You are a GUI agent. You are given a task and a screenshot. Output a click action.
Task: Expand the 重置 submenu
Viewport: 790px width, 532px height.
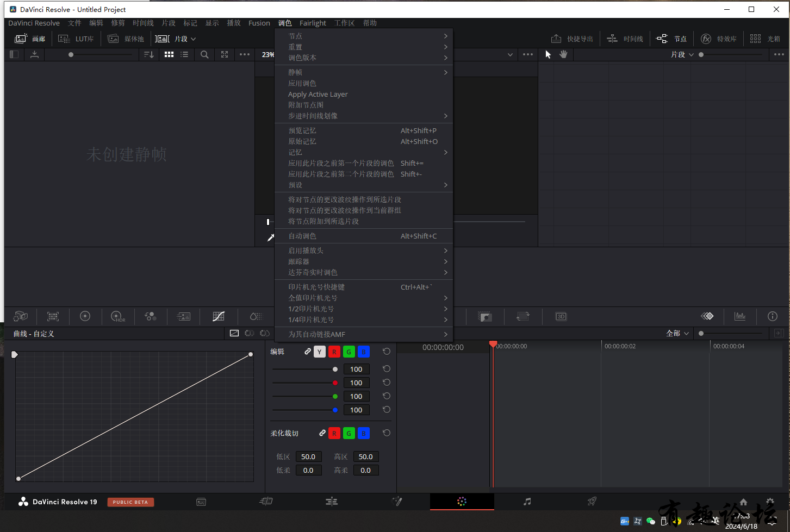pos(364,47)
